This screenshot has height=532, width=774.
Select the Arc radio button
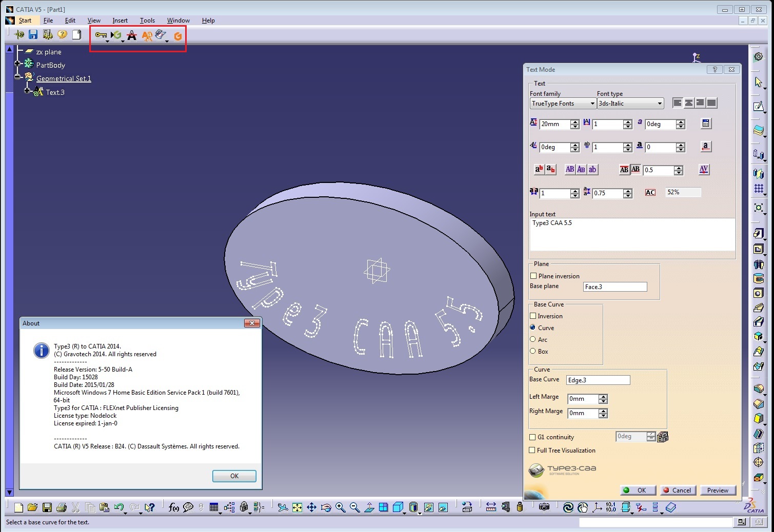click(533, 339)
